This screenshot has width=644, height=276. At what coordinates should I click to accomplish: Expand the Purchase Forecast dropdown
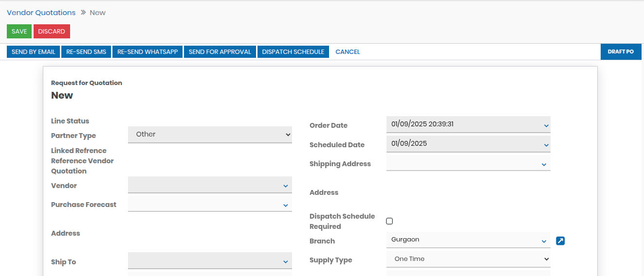point(210,205)
